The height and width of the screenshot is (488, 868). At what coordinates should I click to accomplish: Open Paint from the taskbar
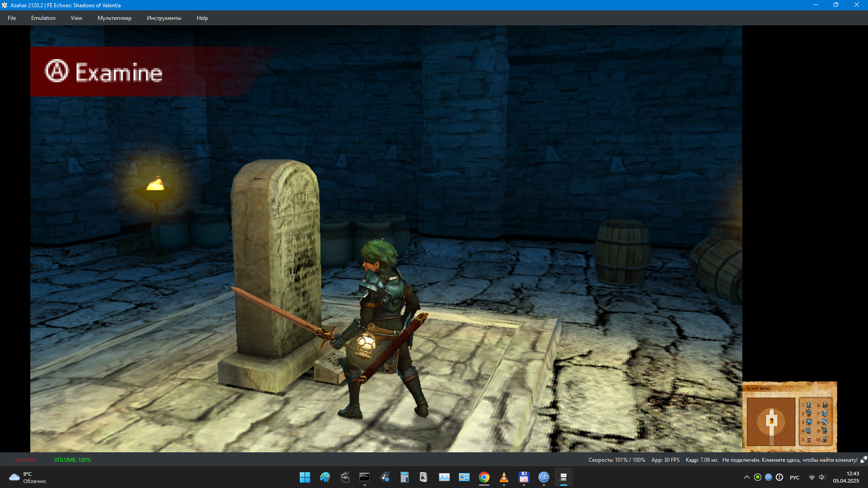click(x=325, y=477)
